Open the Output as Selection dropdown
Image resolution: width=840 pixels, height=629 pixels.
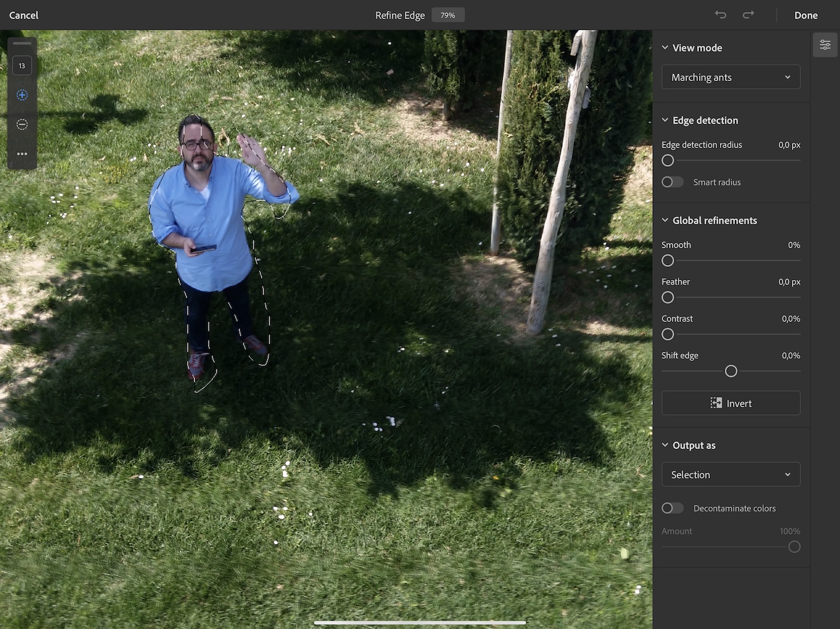(x=731, y=474)
